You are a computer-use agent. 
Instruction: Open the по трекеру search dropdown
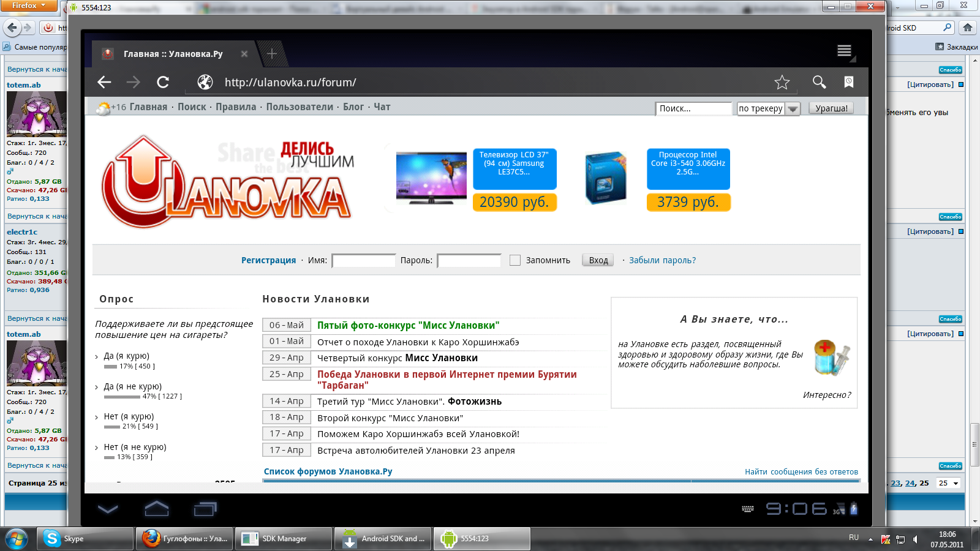[x=793, y=109]
